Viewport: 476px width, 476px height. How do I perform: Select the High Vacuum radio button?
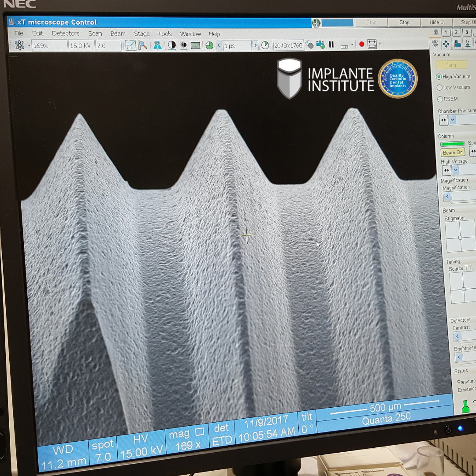click(x=439, y=77)
